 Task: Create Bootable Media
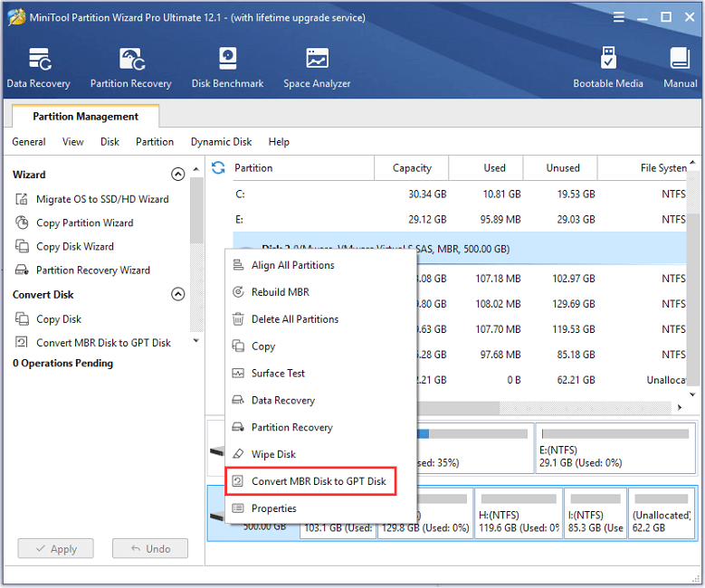click(608, 68)
